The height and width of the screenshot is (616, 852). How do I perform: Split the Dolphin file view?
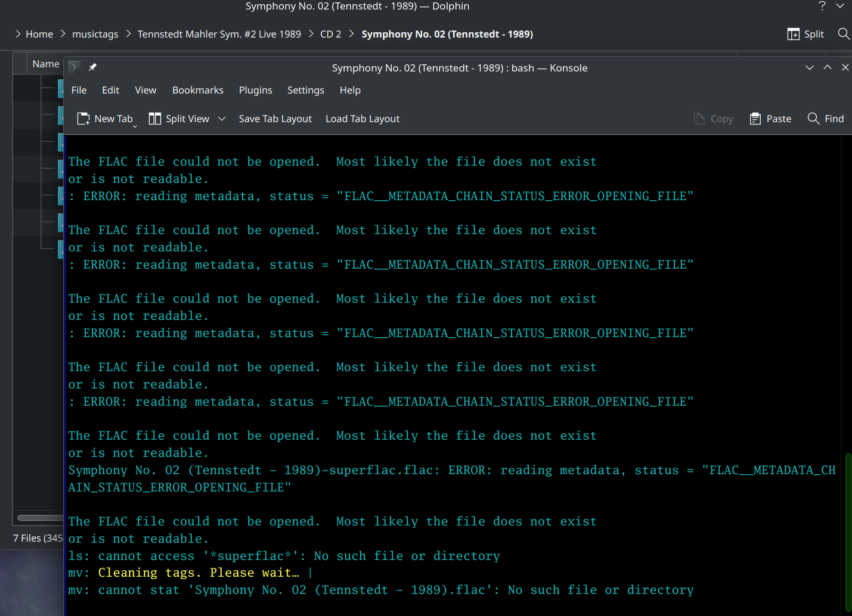805,34
